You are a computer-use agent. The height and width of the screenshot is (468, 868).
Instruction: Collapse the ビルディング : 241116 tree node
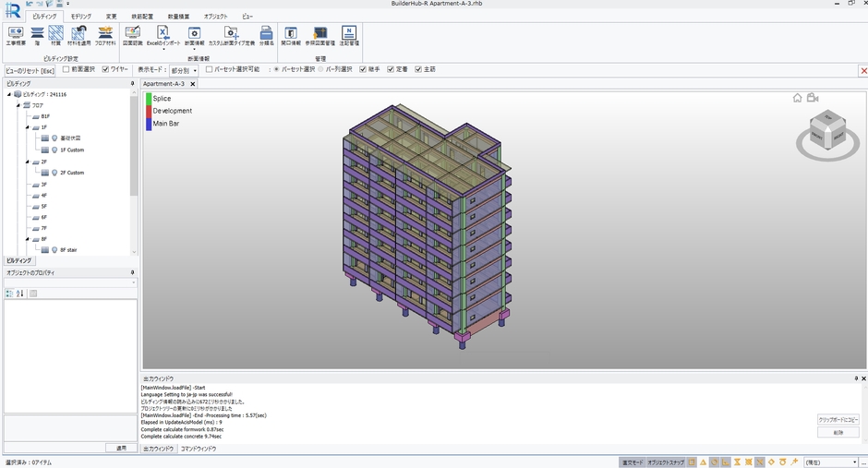pyautogui.click(x=9, y=94)
